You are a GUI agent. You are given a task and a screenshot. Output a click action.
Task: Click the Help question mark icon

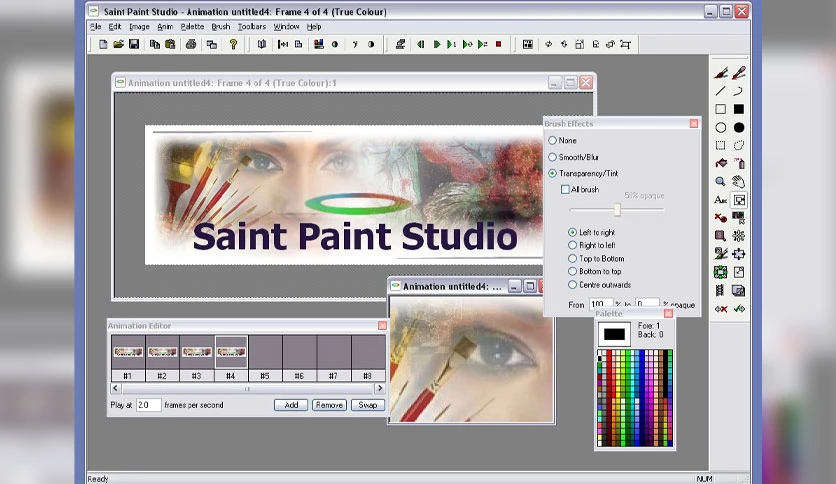[233, 44]
